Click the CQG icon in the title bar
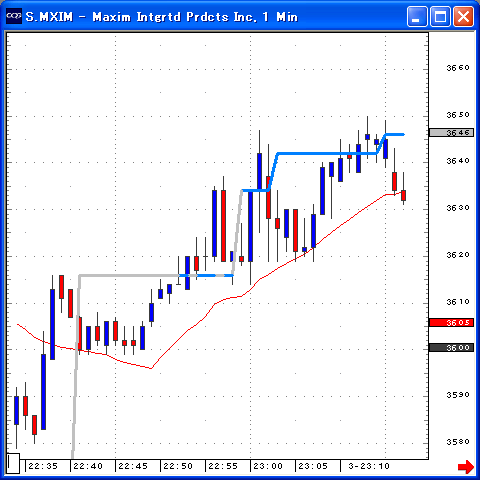This screenshot has width=480, height=480. (x=14, y=16)
